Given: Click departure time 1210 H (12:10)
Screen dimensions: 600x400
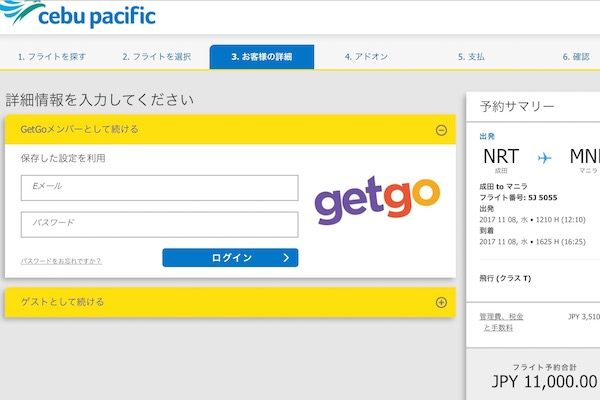Looking at the screenshot, I should click(561, 220).
